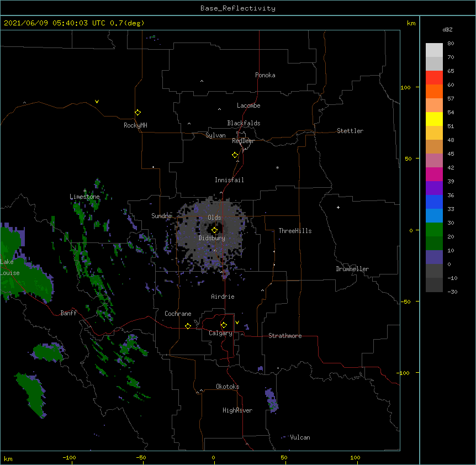Click the Sundre label
The width and height of the screenshot is (476, 465).
point(161,216)
